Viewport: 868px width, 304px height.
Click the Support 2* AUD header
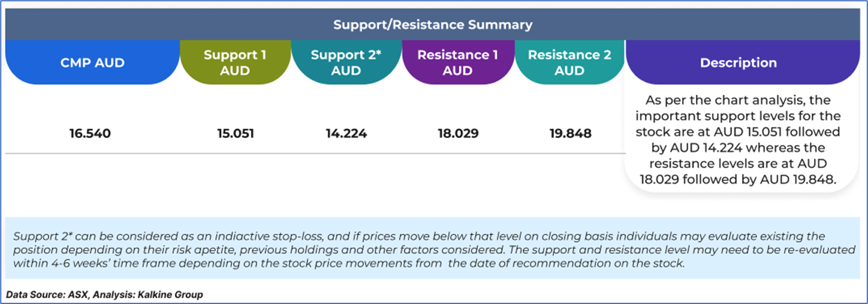346,63
